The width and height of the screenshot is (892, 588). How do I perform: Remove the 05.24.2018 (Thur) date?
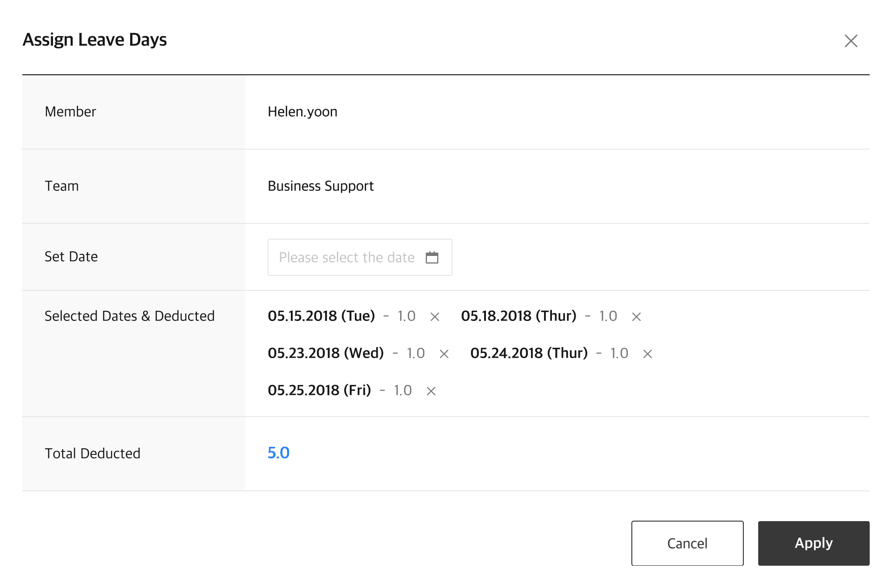click(x=648, y=354)
